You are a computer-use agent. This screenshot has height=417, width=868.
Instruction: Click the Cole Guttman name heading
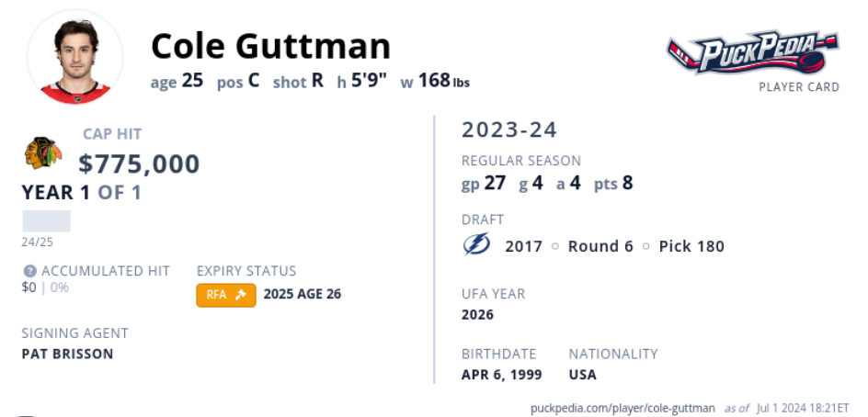270,46
